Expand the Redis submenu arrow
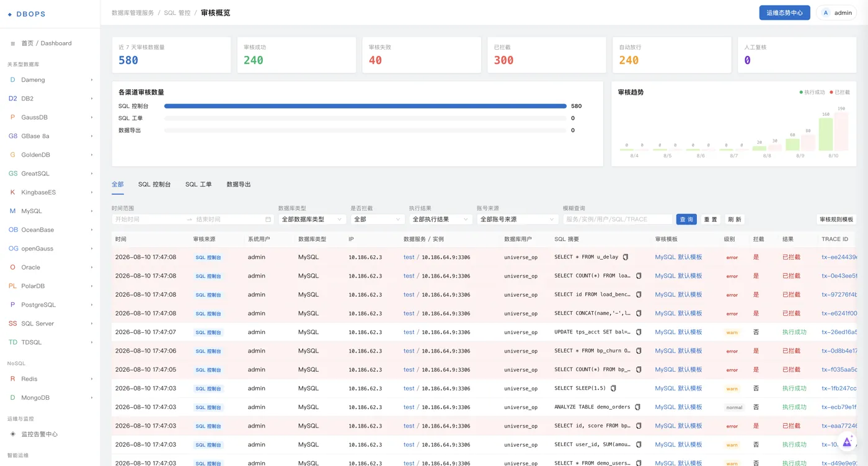 tap(92, 379)
